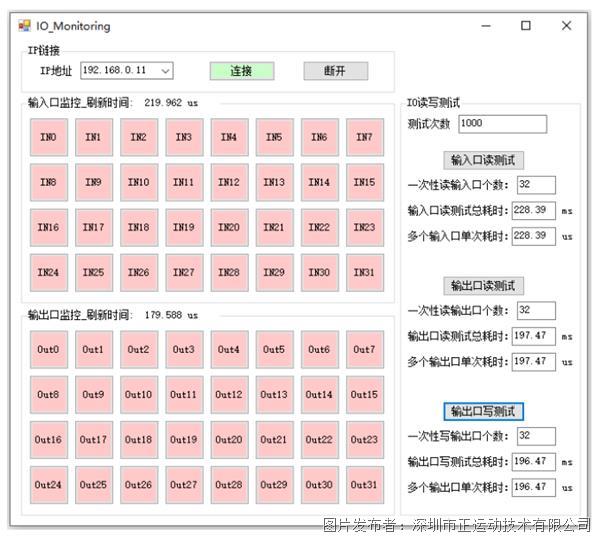Click the IN19 input indicator
This screenshot has height=540, width=600.
pos(184,227)
